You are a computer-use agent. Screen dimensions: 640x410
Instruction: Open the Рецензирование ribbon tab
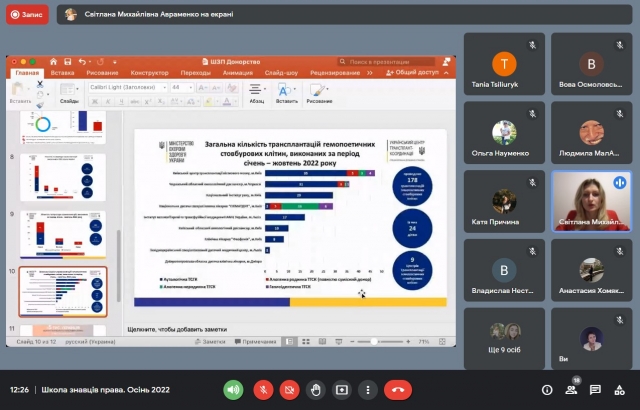[x=335, y=73]
